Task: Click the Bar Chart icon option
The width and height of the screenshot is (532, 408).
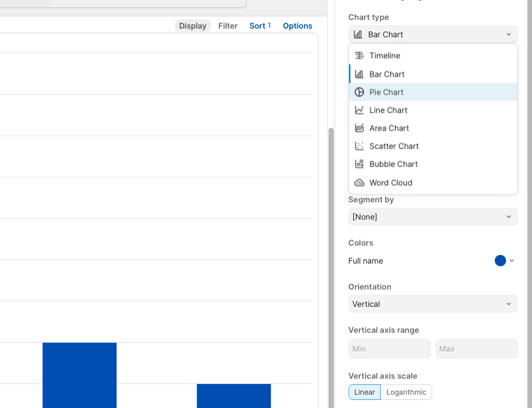Action: 359,74
